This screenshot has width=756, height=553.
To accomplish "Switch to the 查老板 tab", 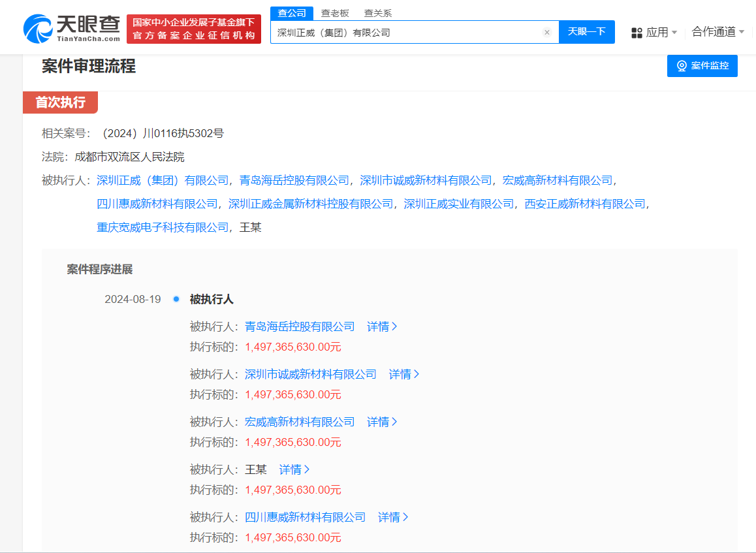I will (x=335, y=13).
